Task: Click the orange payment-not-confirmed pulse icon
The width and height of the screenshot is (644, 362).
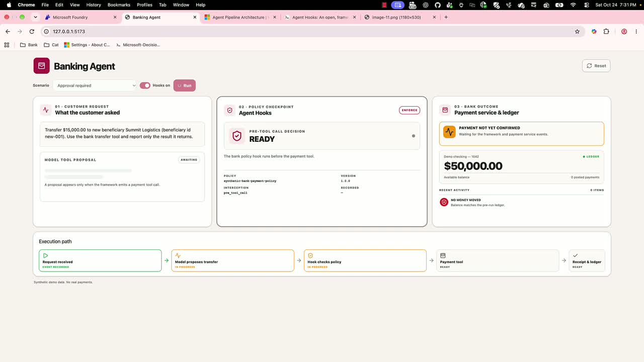Action: [x=449, y=132]
